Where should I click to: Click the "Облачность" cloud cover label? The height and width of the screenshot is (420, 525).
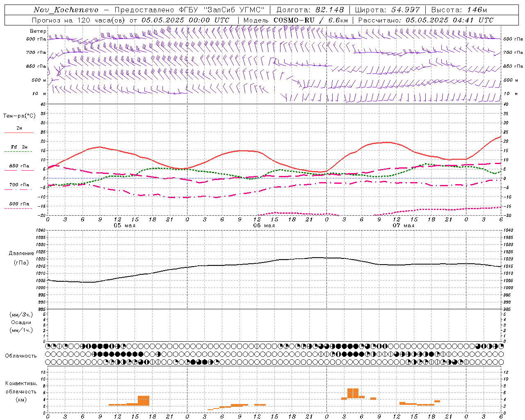21,356
